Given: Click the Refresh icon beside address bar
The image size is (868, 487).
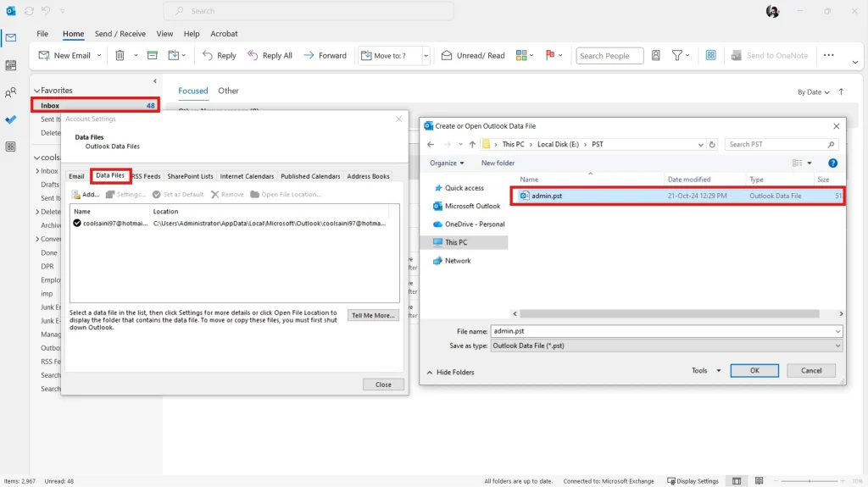Looking at the screenshot, I should (x=712, y=145).
